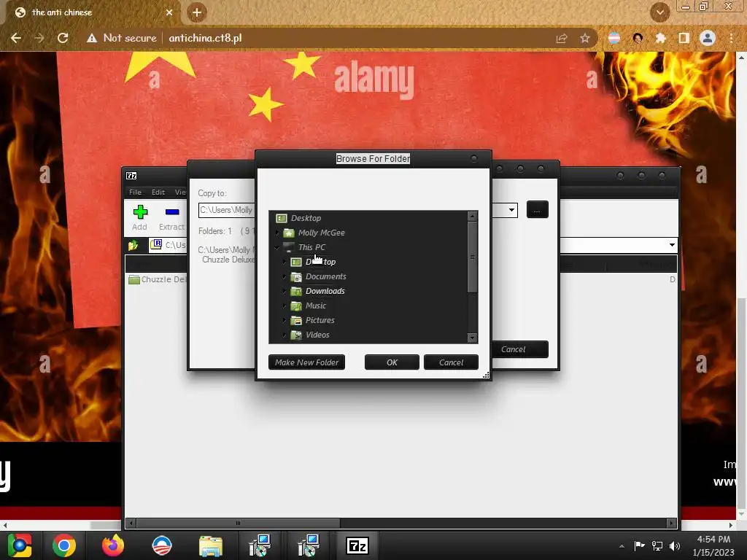Open the Start button on the taskbar
The width and height of the screenshot is (747, 560).
pyautogui.click(x=20, y=545)
